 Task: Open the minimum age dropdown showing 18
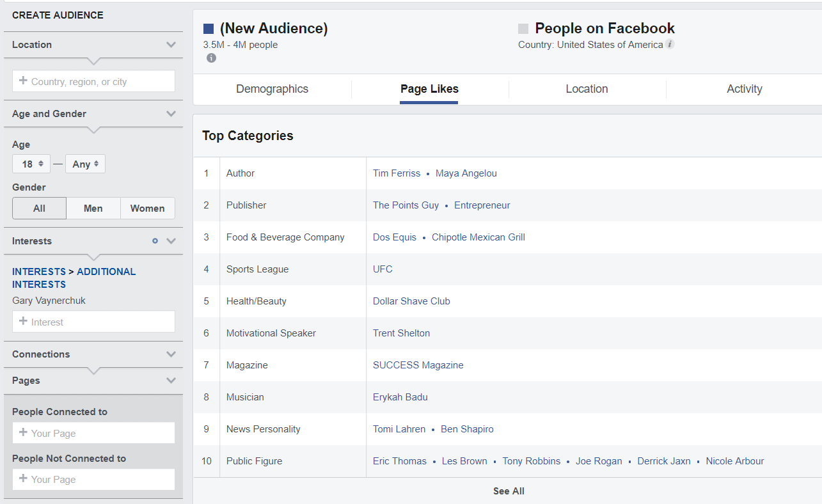click(x=31, y=164)
